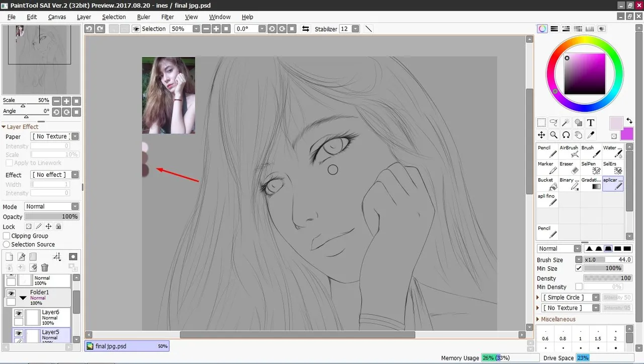Select the Text tool

pyautogui.click(x=591, y=122)
